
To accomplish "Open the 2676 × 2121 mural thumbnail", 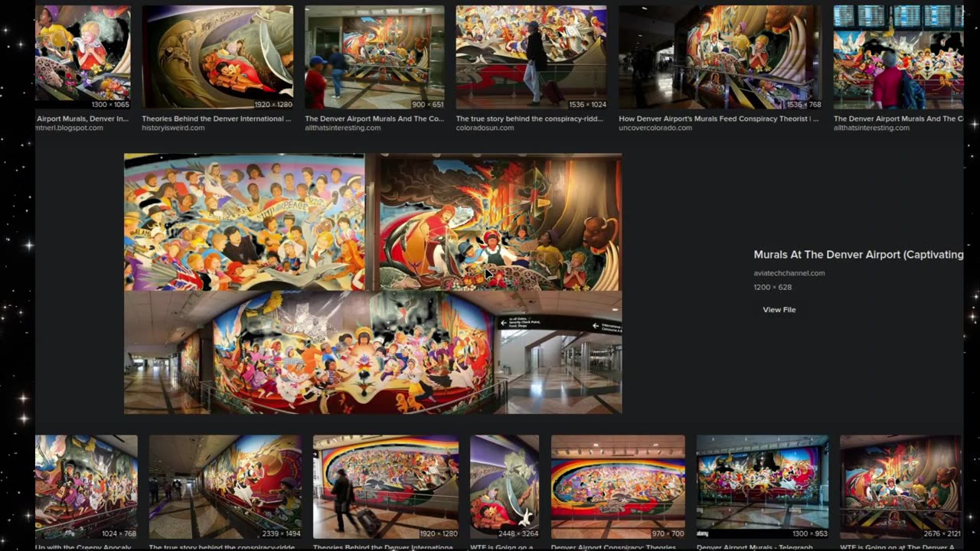I will pyautogui.click(x=900, y=487).
